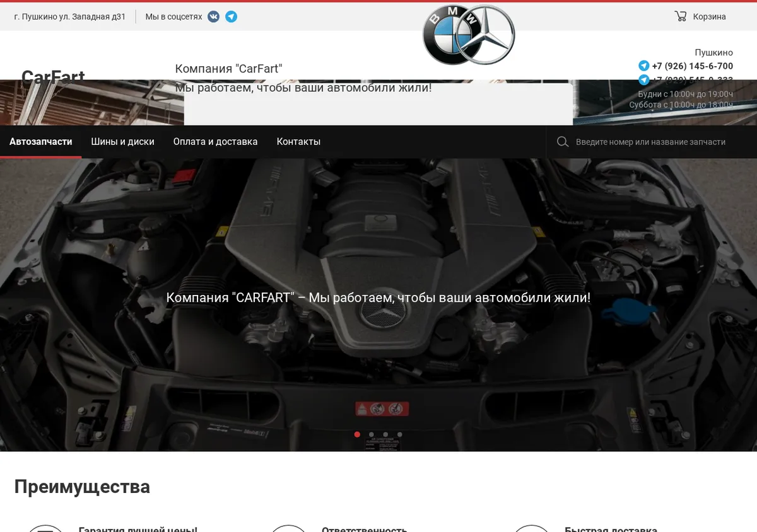Click the engine banner slide image
Image resolution: width=757 pixels, height=532 pixels.
[378, 304]
